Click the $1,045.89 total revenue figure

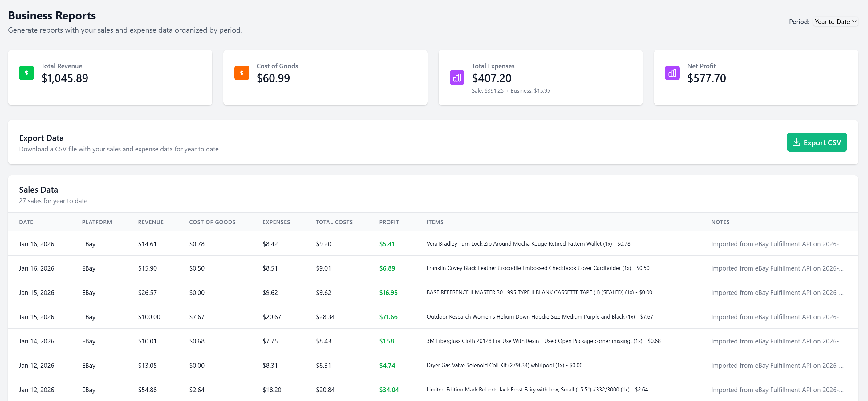tap(65, 78)
